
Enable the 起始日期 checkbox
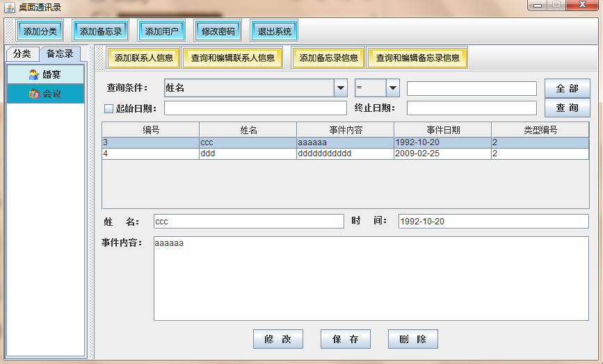[108, 108]
